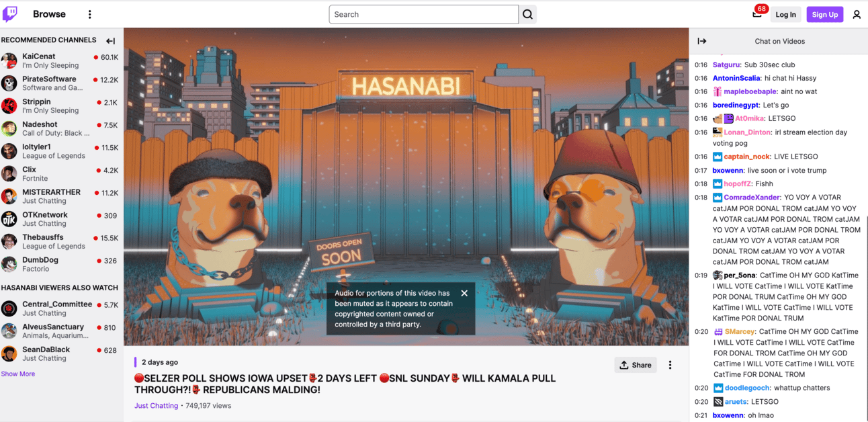Collapse the Chat on Videos panel
Screen dimensions: 868x422
coord(702,41)
